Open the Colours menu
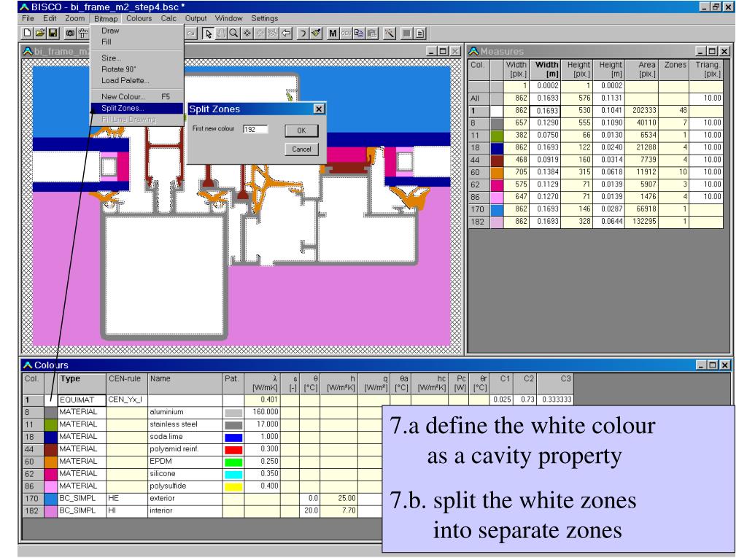Viewport: 747px width, 560px height. (139, 18)
